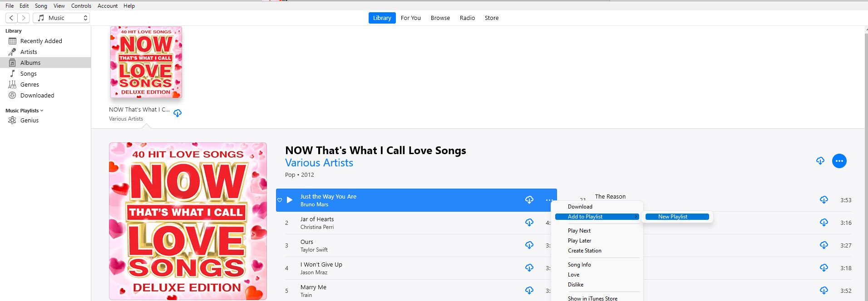The height and width of the screenshot is (301, 868).
Task: Download Ours by Taylor Swift
Action: 529,245
